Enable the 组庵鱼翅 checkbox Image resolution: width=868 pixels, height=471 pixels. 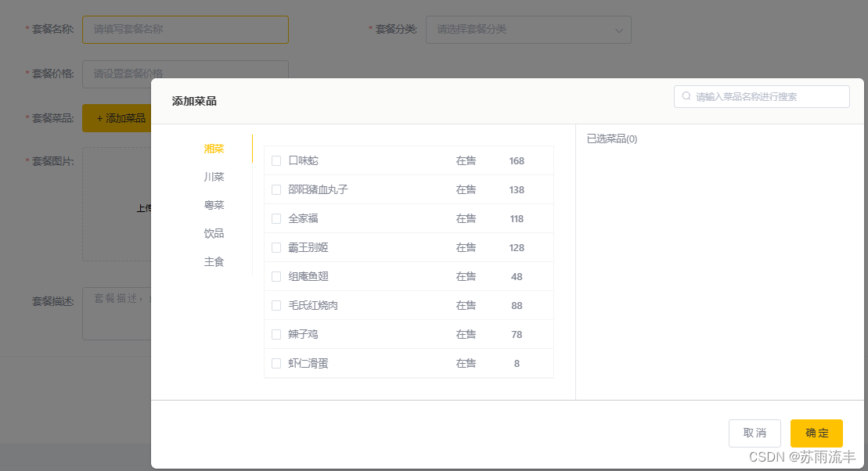[276, 277]
